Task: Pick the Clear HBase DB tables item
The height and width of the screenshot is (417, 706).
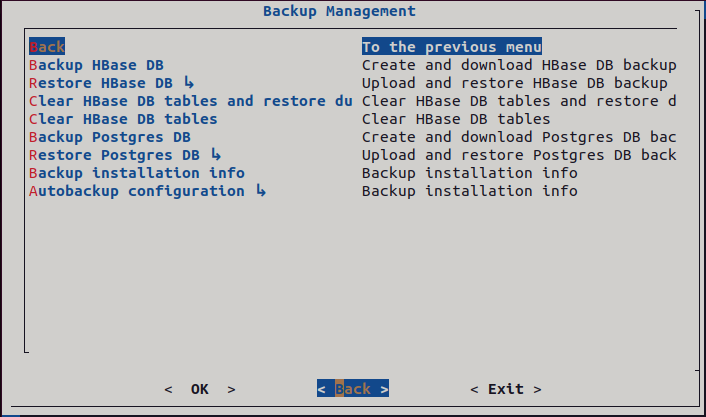Action: (123, 119)
